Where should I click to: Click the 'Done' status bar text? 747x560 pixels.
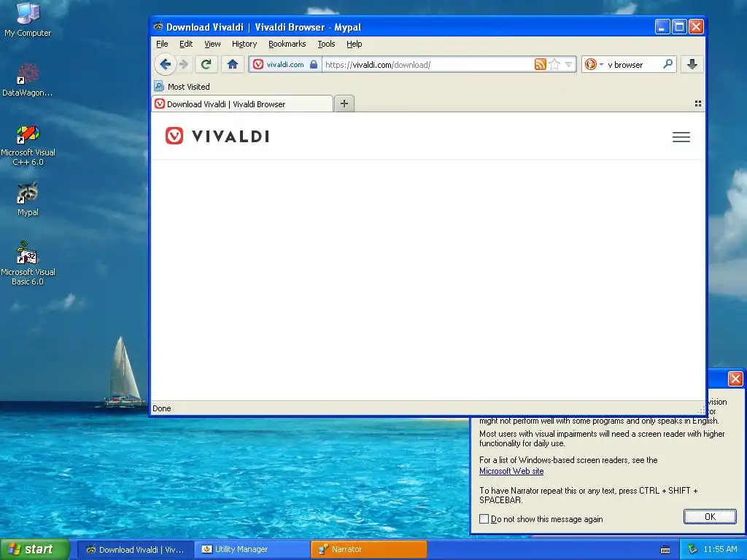coord(161,408)
